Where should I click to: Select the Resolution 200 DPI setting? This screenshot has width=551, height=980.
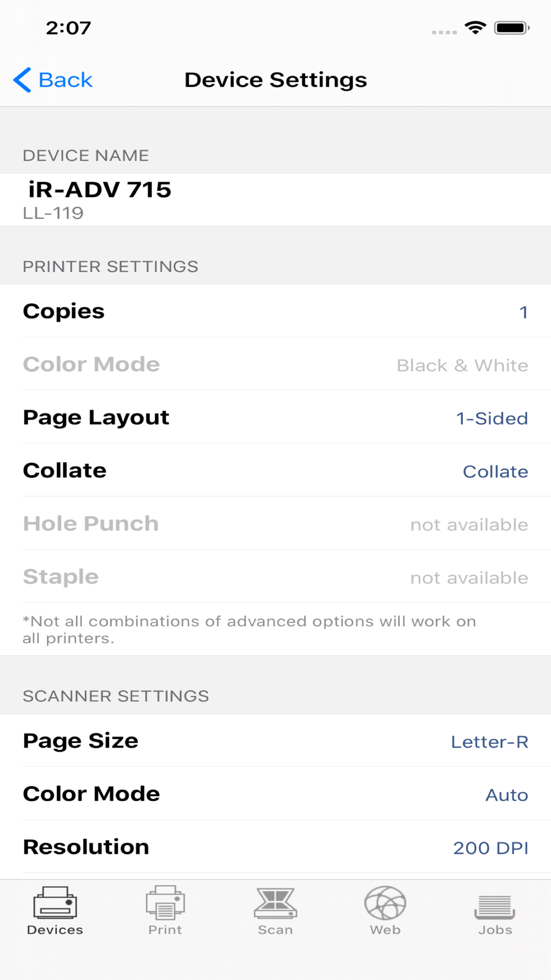click(x=490, y=848)
